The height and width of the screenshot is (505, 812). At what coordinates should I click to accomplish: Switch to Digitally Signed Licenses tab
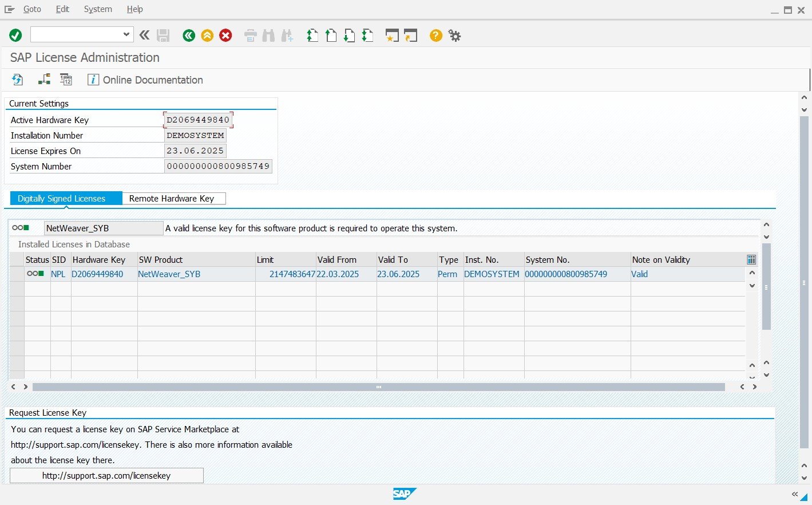click(x=66, y=199)
